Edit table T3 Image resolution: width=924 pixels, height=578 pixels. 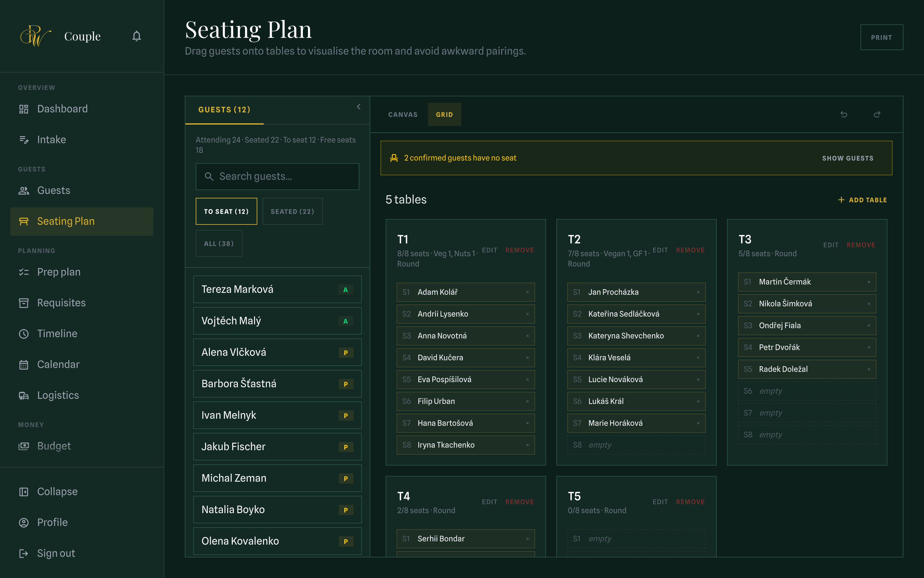point(831,245)
